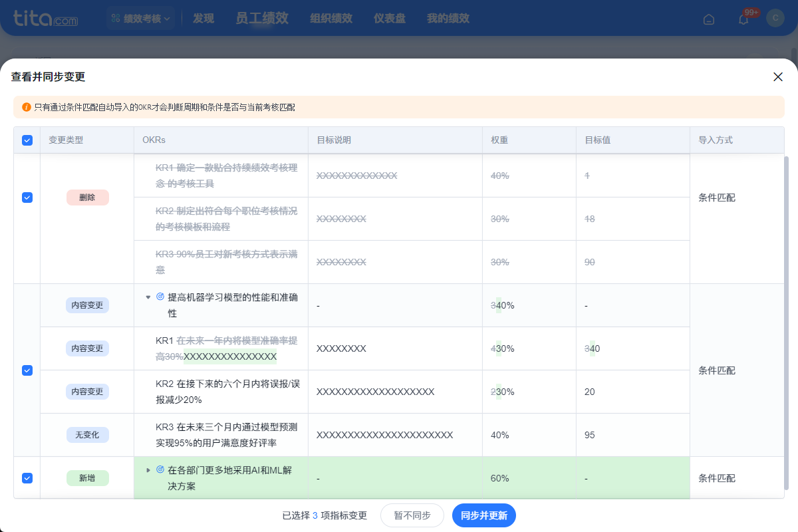Click the 变更类型 column header
The height and width of the screenshot is (532, 798).
pos(66,140)
